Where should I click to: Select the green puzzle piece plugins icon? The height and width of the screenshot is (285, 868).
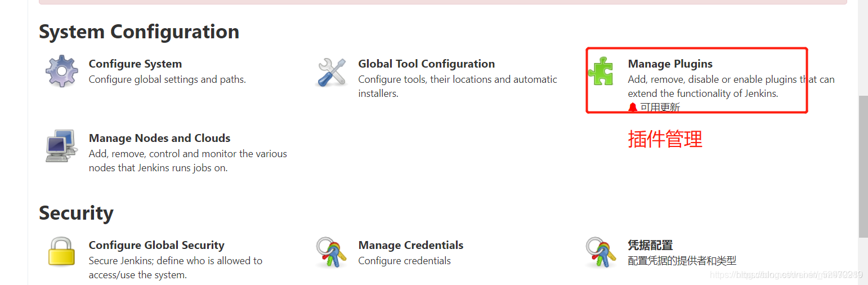coord(601,71)
